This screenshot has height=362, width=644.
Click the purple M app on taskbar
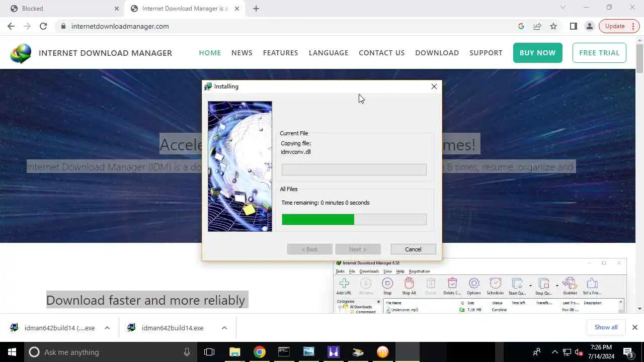[333, 352]
